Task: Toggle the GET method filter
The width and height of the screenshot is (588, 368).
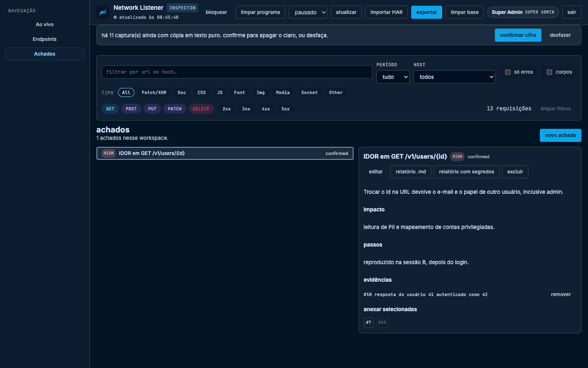Action: (110, 109)
